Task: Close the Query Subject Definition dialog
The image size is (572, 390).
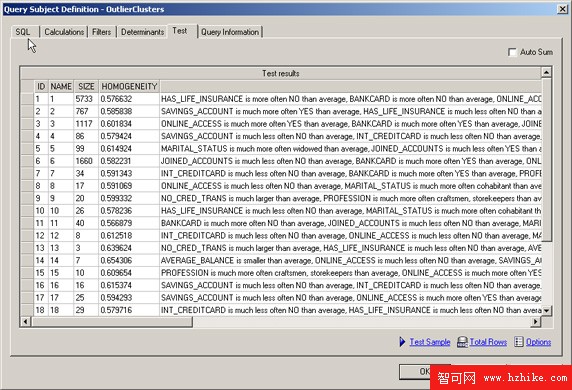Action: 563,9
